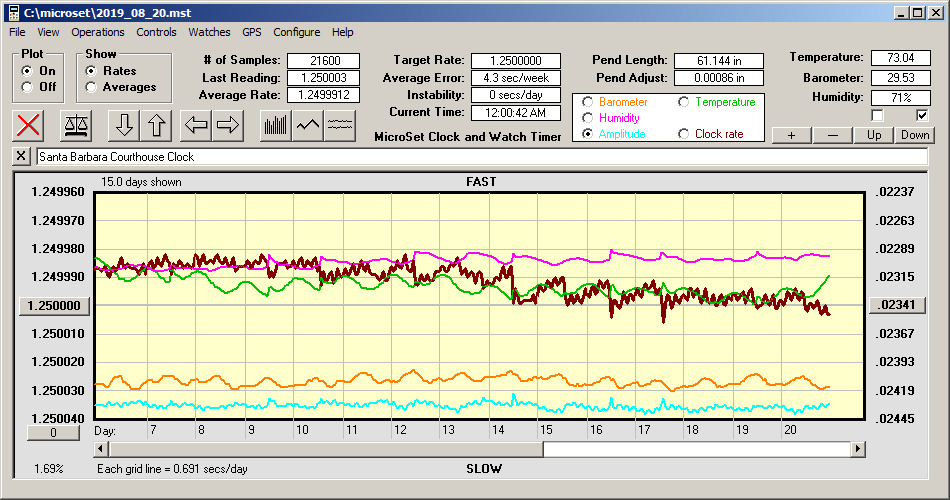This screenshot has width=950, height=500.
Task: Click the right arrow toolbar button
Action: click(x=228, y=125)
